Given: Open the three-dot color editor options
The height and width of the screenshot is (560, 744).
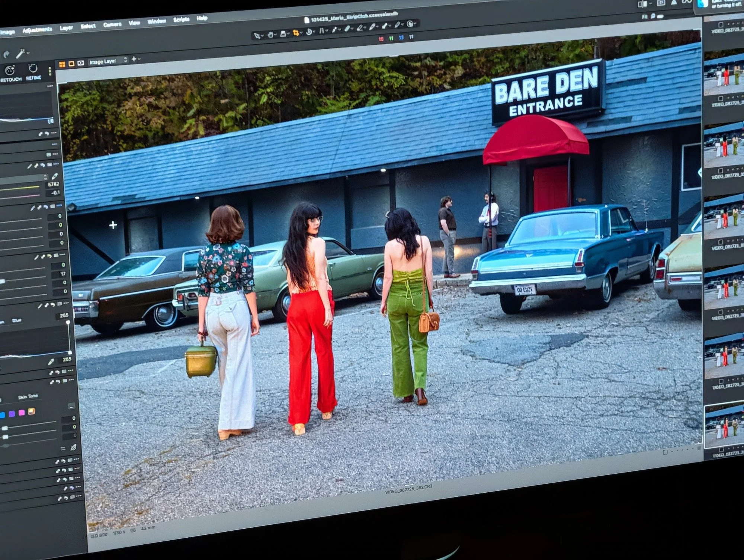Looking at the screenshot, I should click(71, 406).
